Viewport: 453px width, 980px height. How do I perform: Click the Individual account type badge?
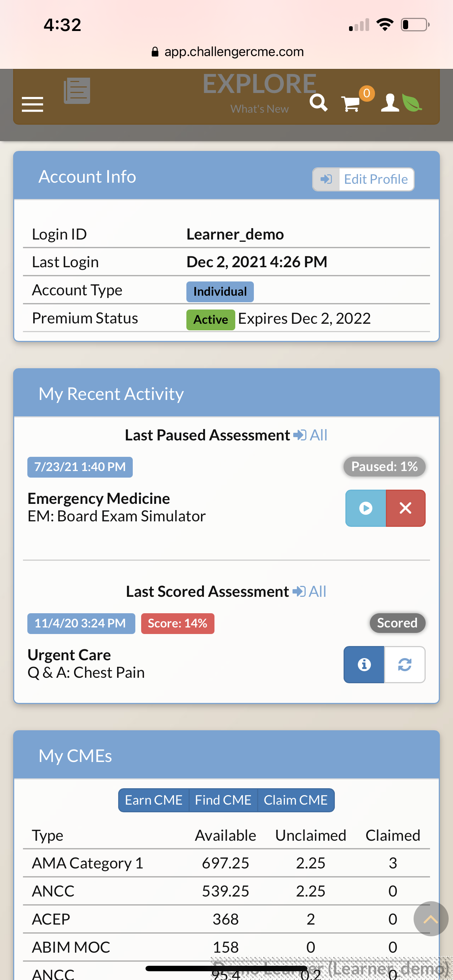click(x=220, y=292)
